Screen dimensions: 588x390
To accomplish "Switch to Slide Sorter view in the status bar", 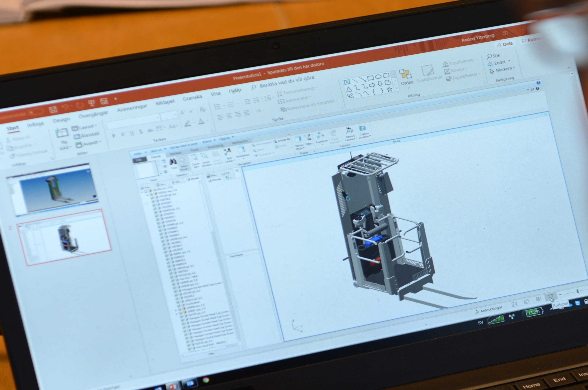I will (x=526, y=301).
